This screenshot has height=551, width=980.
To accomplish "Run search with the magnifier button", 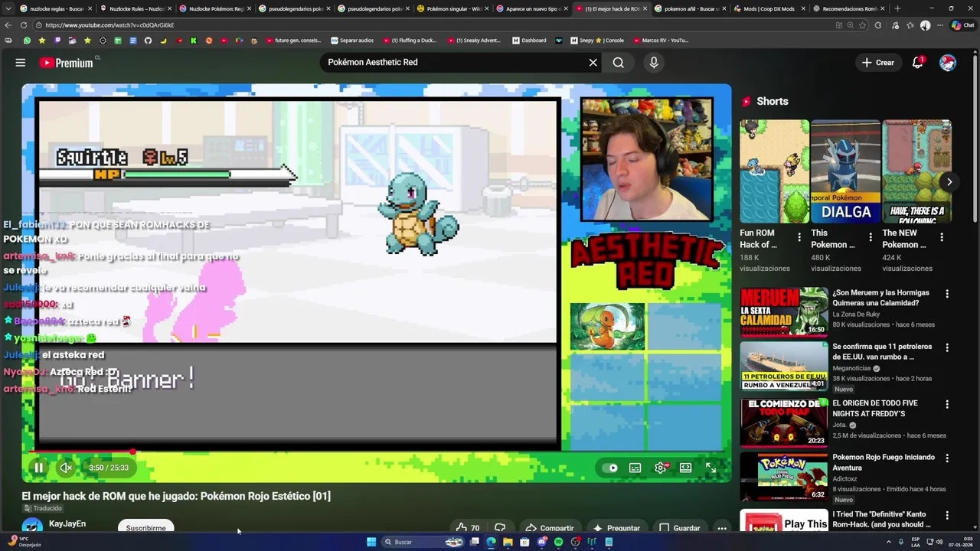I will point(619,63).
